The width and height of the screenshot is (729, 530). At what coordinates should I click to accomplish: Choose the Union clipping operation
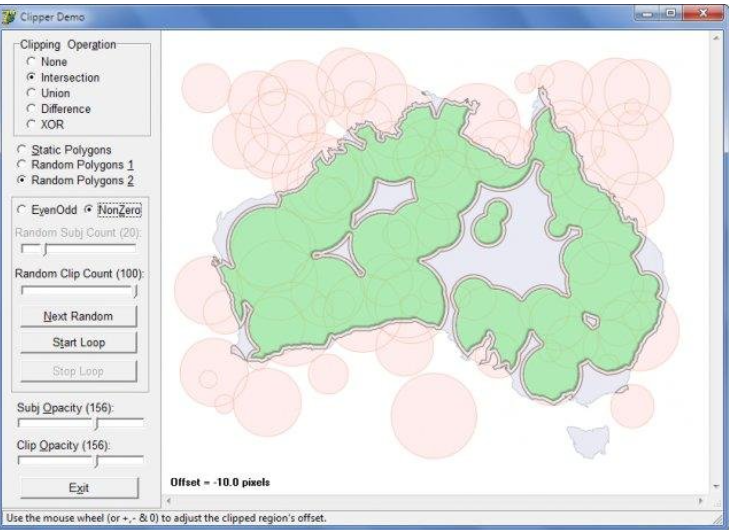point(32,93)
